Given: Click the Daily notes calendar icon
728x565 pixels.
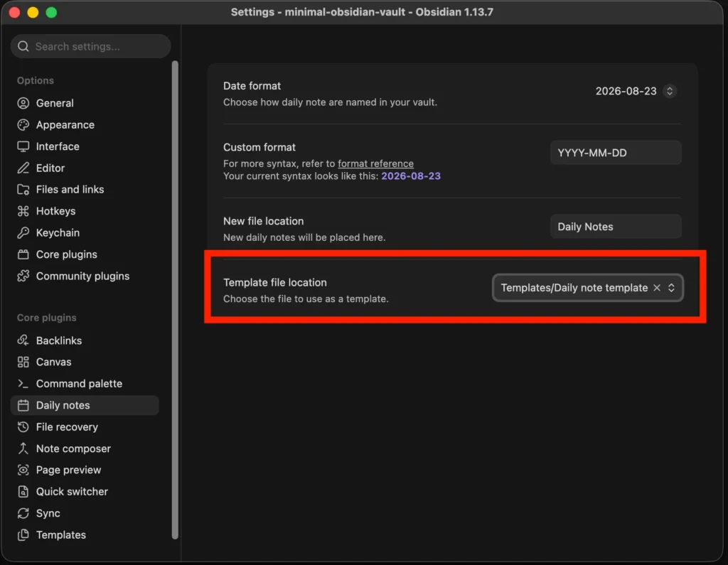Looking at the screenshot, I should coord(23,405).
